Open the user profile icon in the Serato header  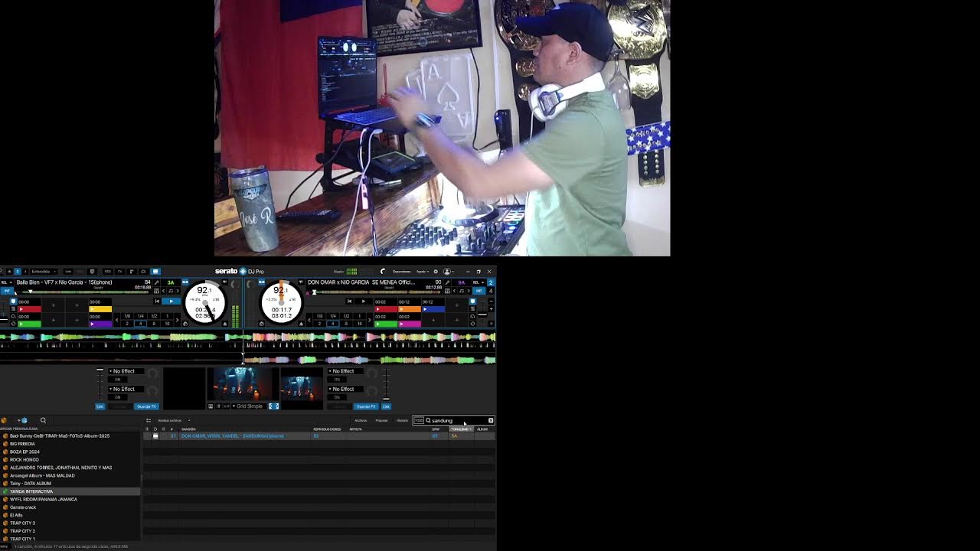click(447, 272)
